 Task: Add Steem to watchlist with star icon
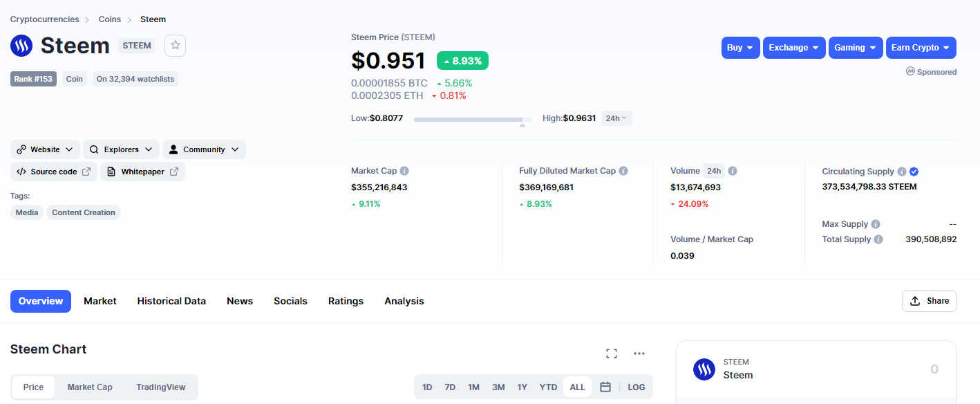pyautogui.click(x=176, y=45)
